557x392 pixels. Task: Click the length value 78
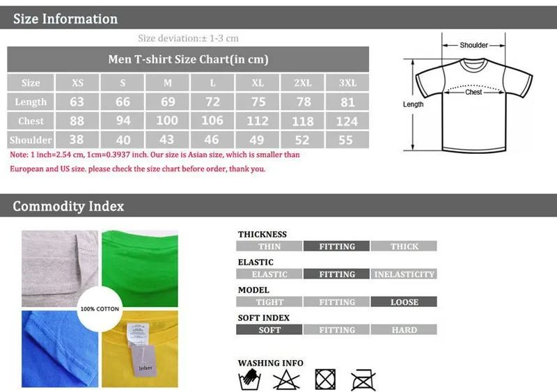(x=302, y=102)
